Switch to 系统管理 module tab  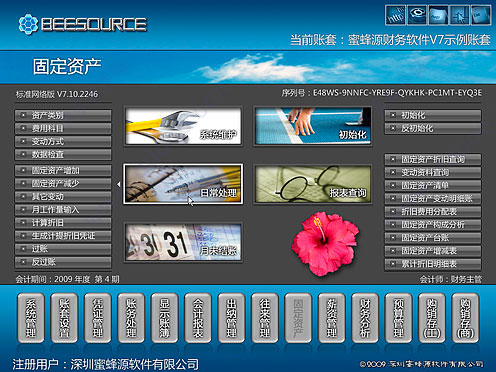click(x=31, y=318)
